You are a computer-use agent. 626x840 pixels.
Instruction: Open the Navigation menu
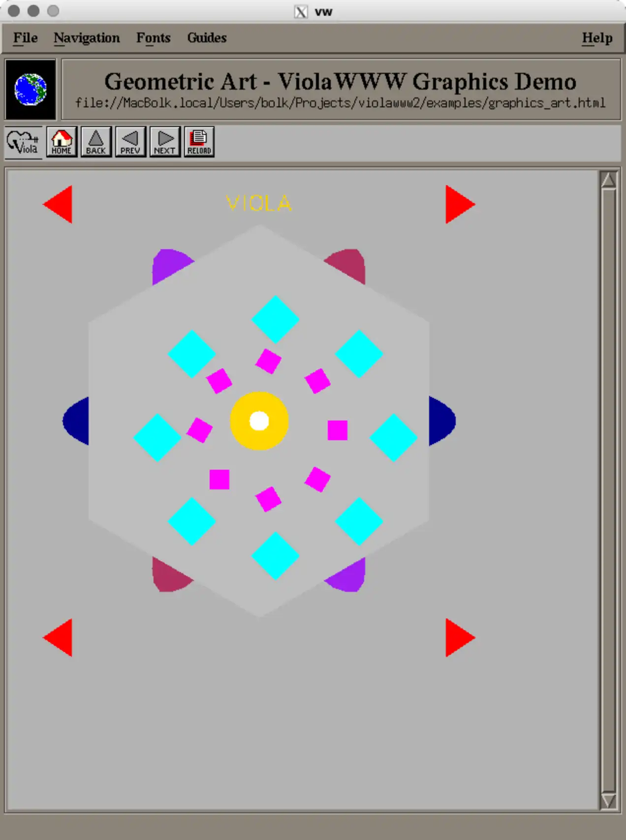pos(87,38)
